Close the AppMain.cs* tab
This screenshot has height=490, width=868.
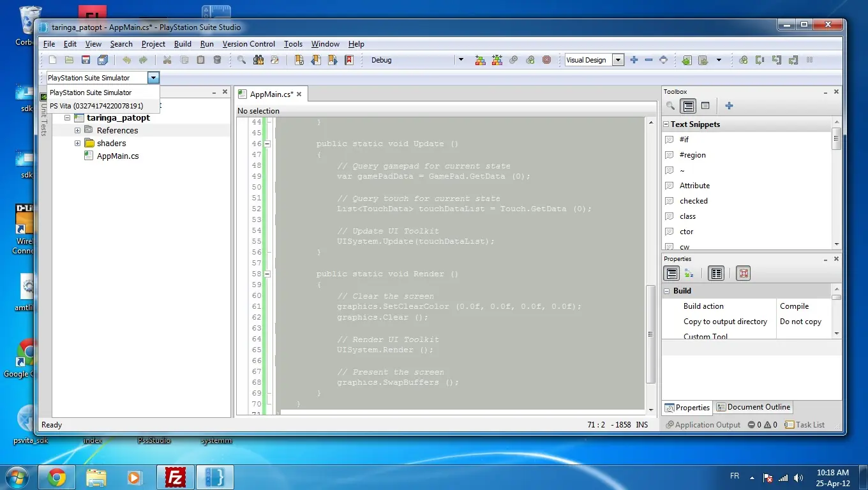(x=299, y=94)
